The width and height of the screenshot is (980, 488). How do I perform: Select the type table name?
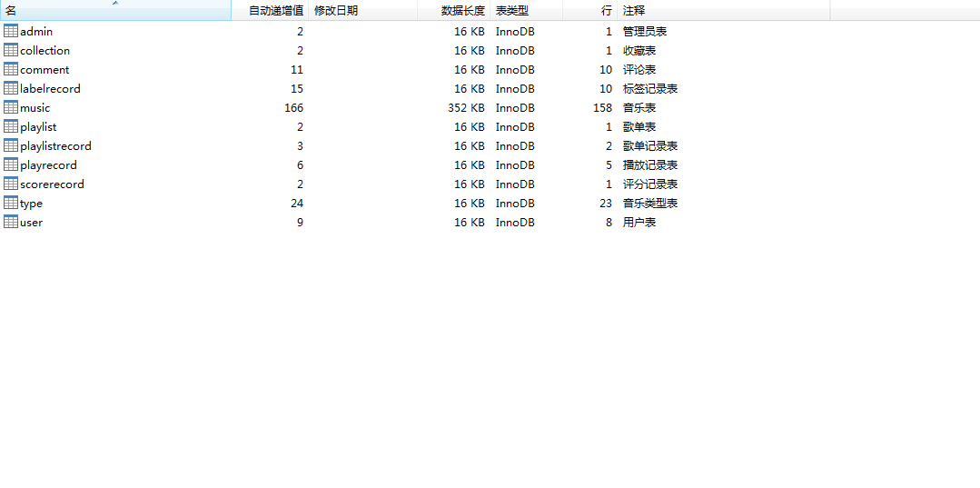[x=31, y=204]
